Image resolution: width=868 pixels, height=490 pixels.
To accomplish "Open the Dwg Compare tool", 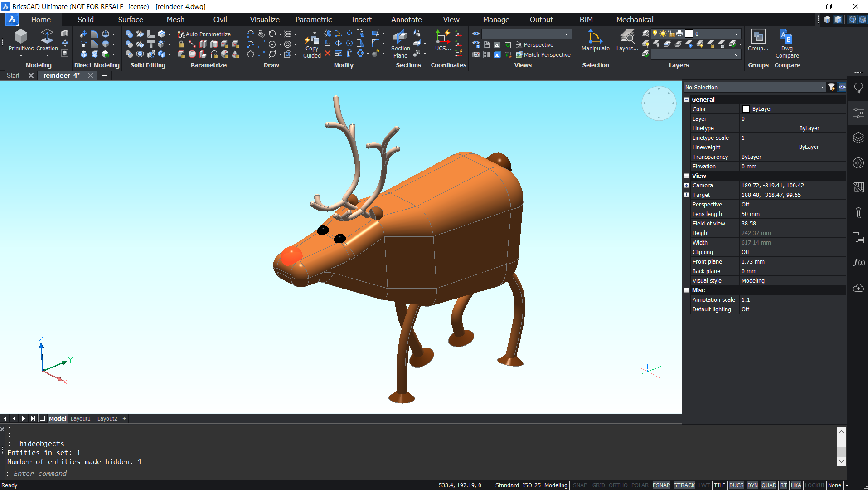I will point(786,43).
